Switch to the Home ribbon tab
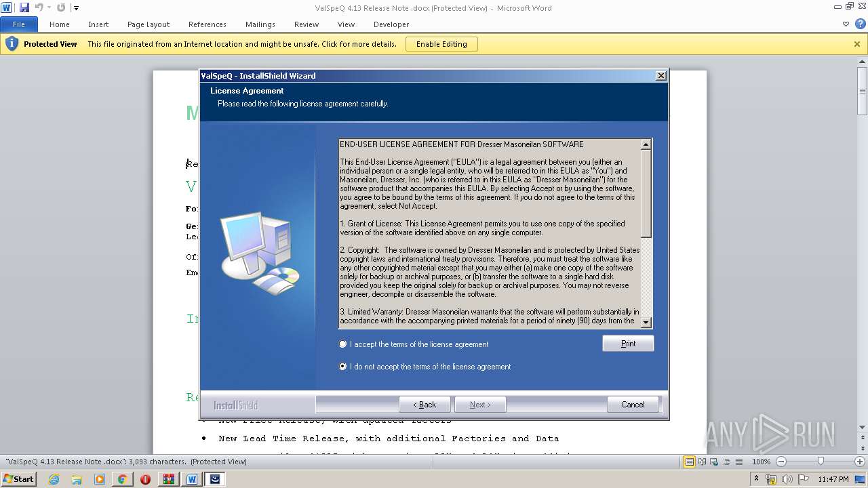This screenshot has width=868, height=488. [x=60, y=24]
